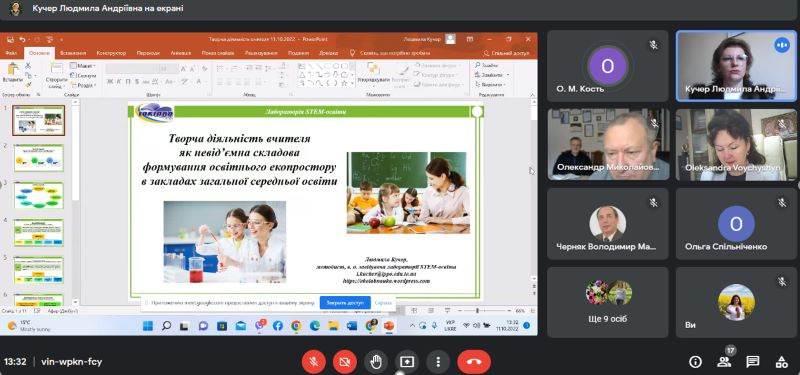Expand the 'Ще 9 осіб' participants tile
This screenshot has width=800, height=375.
[x=608, y=302]
